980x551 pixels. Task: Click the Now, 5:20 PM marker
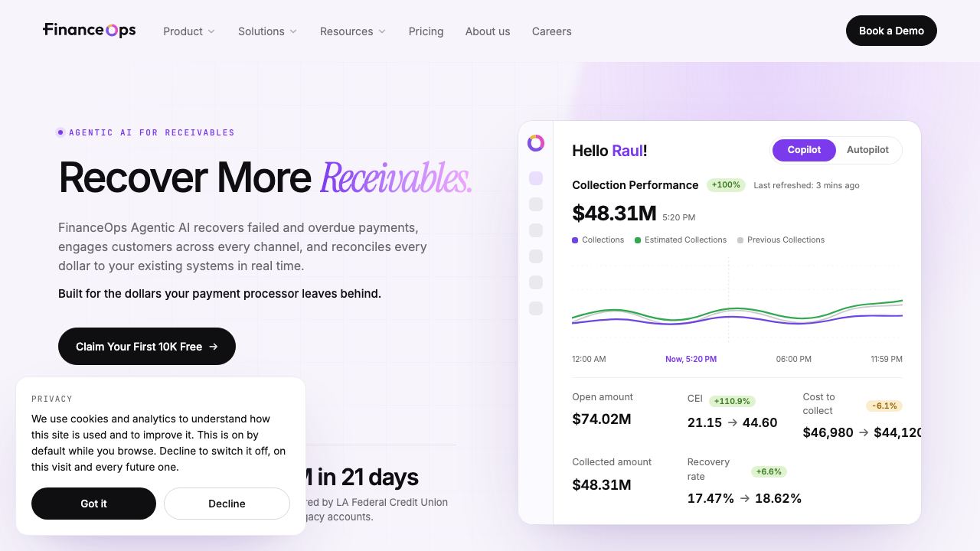pyautogui.click(x=691, y=359)
